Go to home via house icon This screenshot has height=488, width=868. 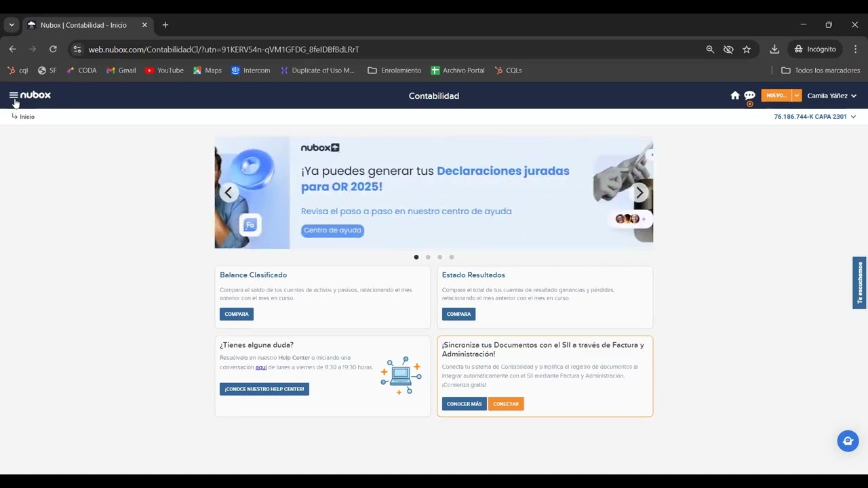[x=735, y=96]
